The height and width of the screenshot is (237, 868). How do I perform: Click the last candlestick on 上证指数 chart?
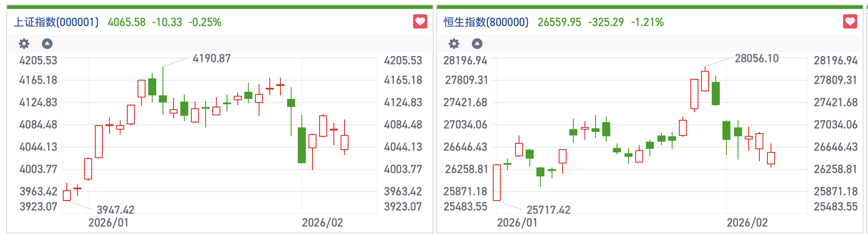[345, 142]
